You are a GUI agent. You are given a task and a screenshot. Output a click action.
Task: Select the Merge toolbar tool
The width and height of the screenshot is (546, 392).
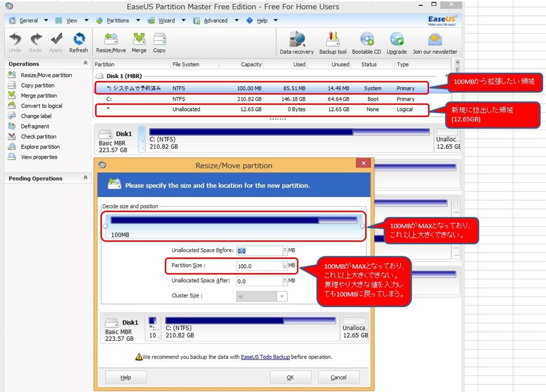coord(139,42)
